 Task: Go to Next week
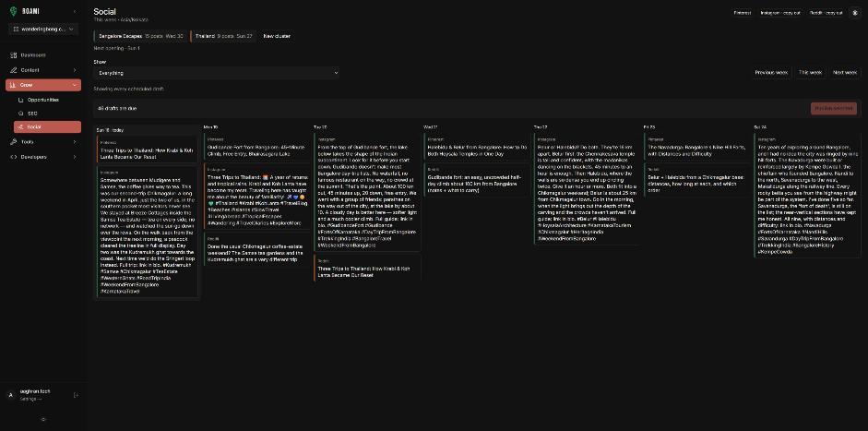[x=845, y=73]
